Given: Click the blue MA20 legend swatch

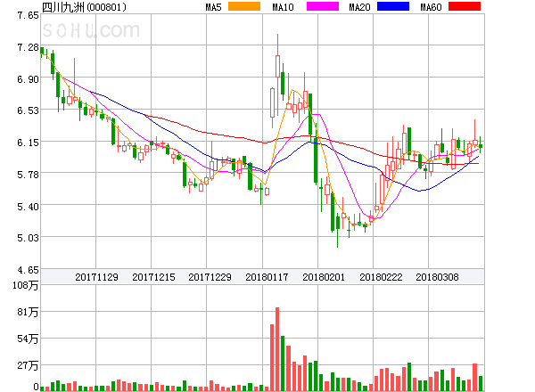Looking at the screenshot, I should click(393, 7).
